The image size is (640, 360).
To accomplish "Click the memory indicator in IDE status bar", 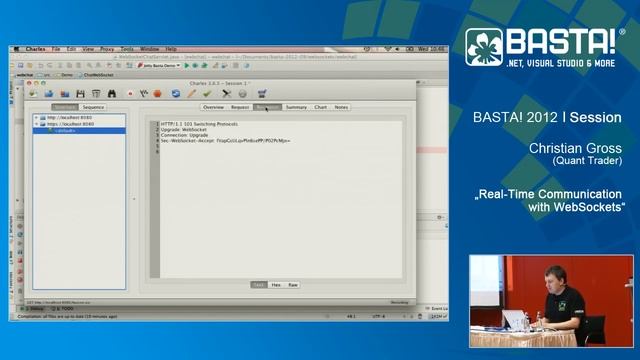I will (439, 316).
